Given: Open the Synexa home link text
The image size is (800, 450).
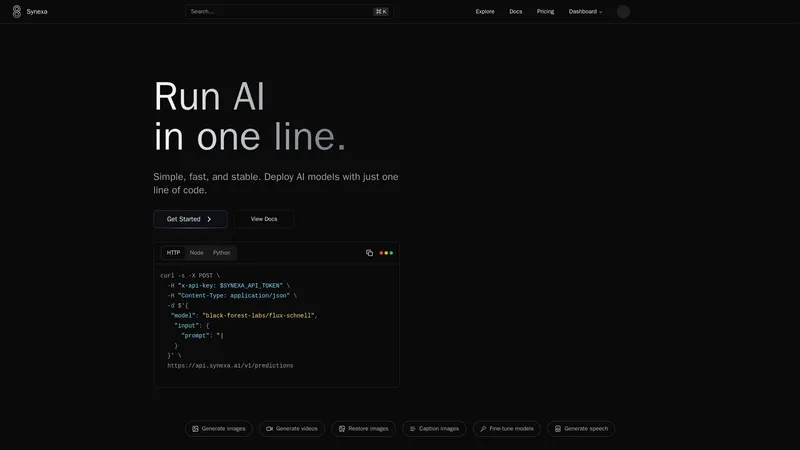Looking at the screenshot, I should point(37,12).
